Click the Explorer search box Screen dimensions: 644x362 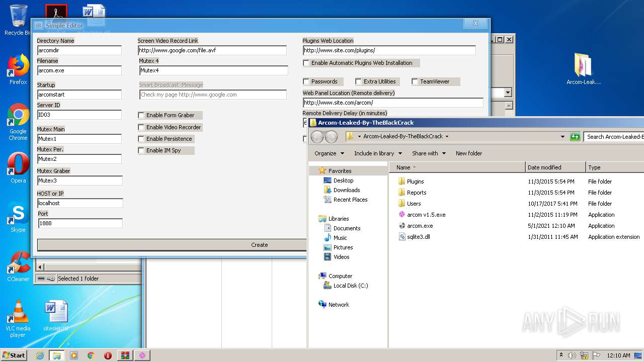point(614,136)
